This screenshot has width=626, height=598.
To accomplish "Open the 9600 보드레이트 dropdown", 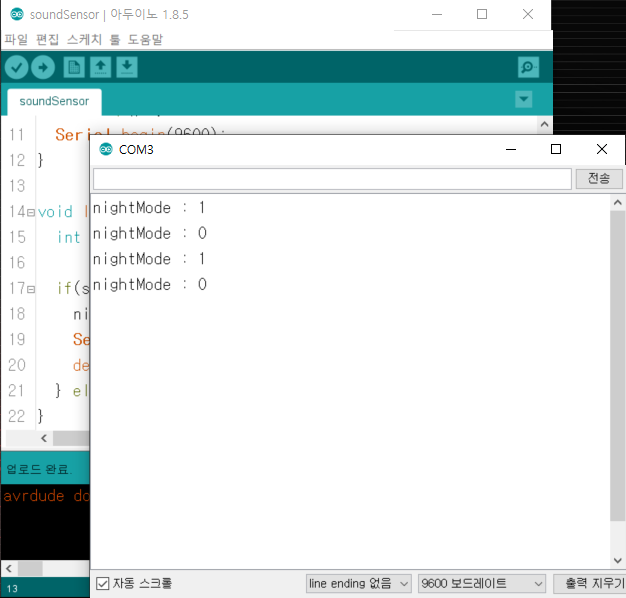I will (x=481, y=584).
